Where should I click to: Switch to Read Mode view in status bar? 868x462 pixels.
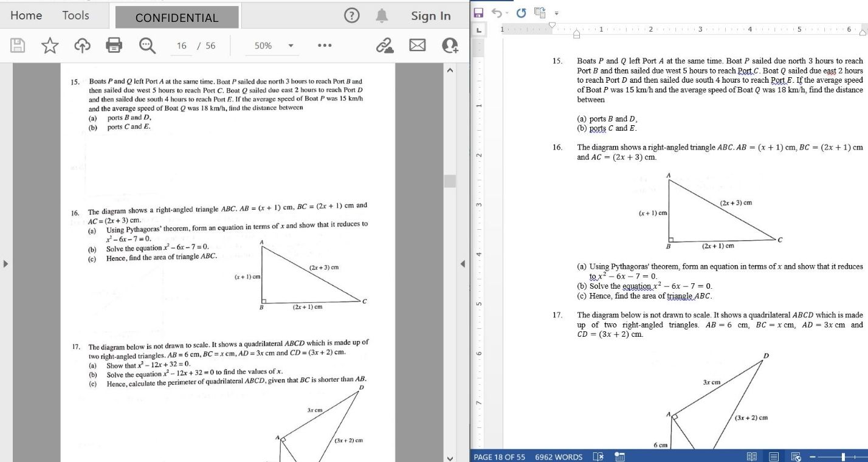(x=752, y=457)
